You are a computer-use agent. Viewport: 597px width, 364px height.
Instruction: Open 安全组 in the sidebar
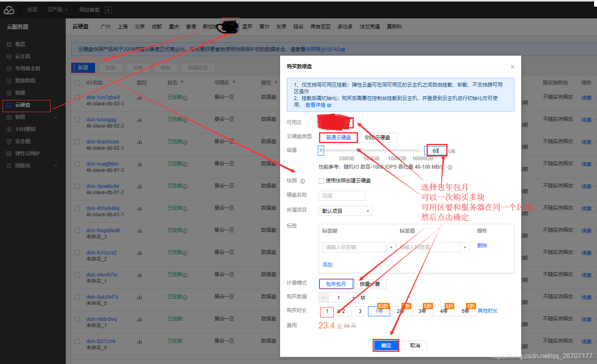pyautogui.click(x=23, y=141)
